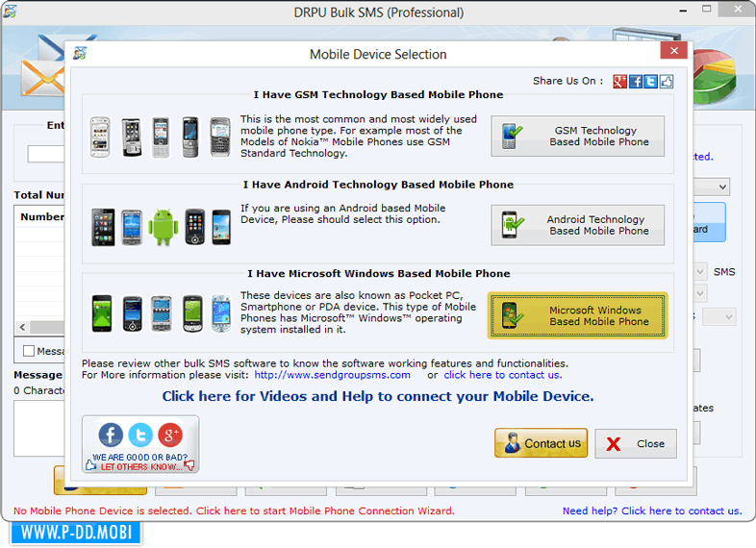Open the dropdown beside the SMS label
The image size is (756, 548).
pos(700,272)
